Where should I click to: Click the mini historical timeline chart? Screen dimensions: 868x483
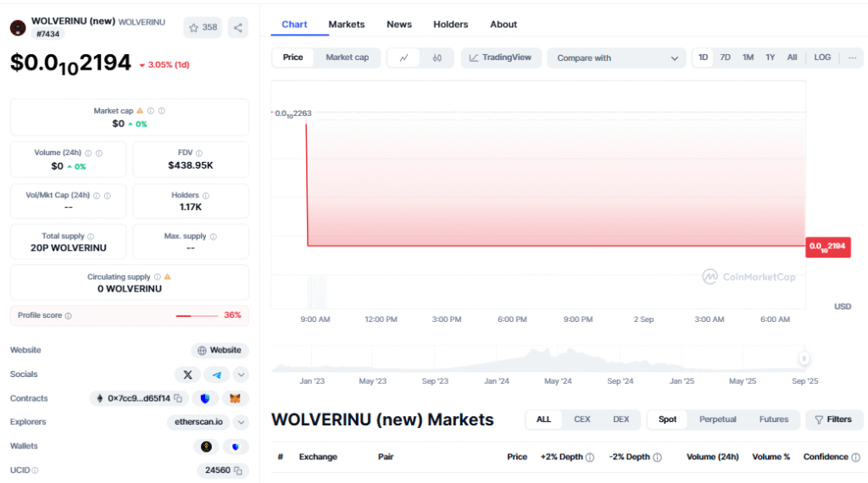click(538, 359)
